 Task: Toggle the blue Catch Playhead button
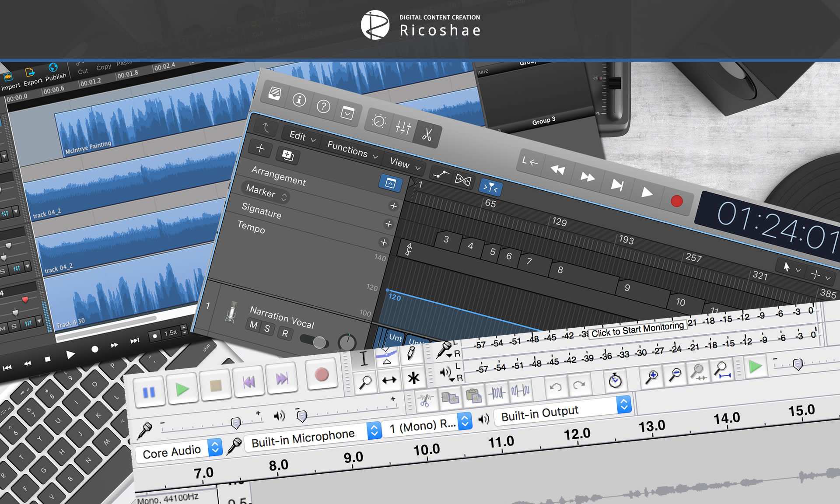490,188
